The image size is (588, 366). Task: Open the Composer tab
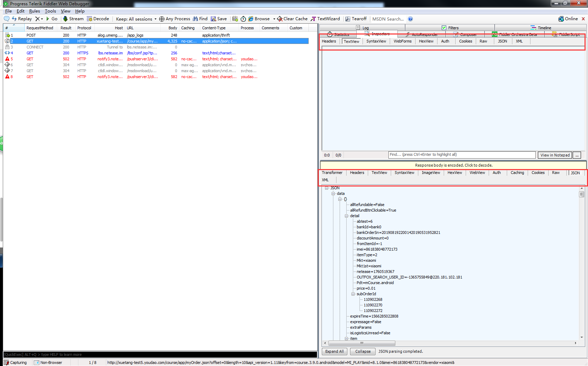[465, 34]
